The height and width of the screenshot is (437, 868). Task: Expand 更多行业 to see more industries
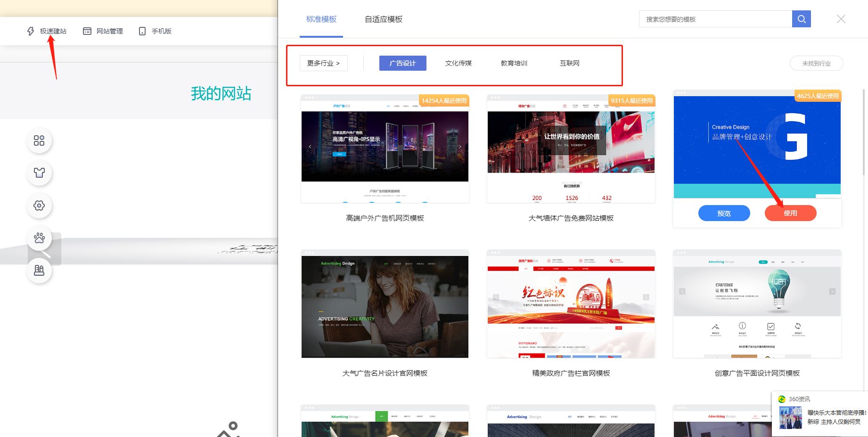(323, 63)
